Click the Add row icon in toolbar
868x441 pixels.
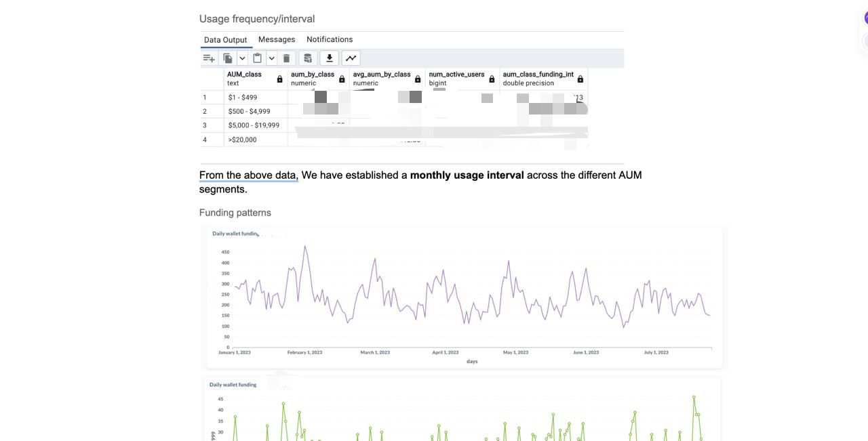pos(209,58)
